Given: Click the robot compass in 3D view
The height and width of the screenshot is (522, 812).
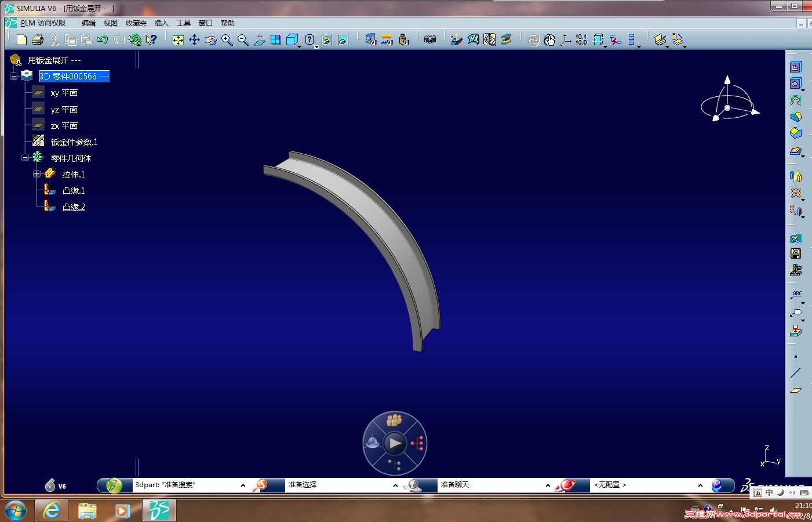Looking at the screenshot, I should click(729, 99).
